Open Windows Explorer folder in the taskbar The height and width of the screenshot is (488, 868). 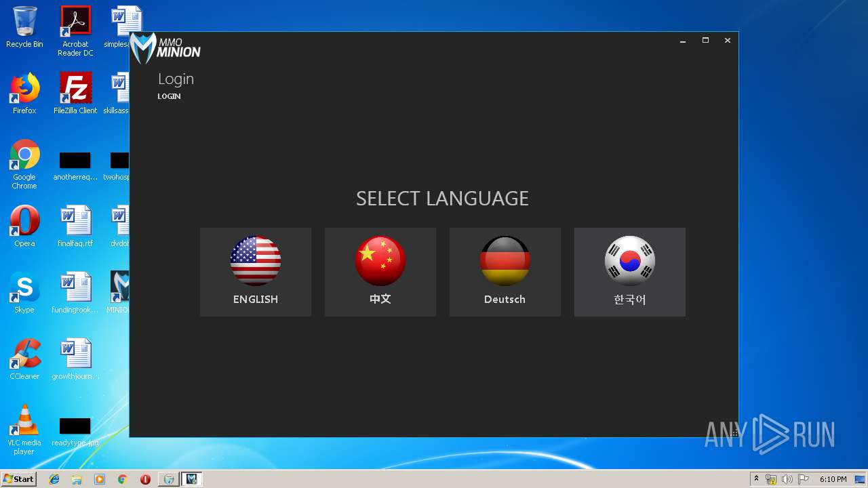click(x=77, y=479)
